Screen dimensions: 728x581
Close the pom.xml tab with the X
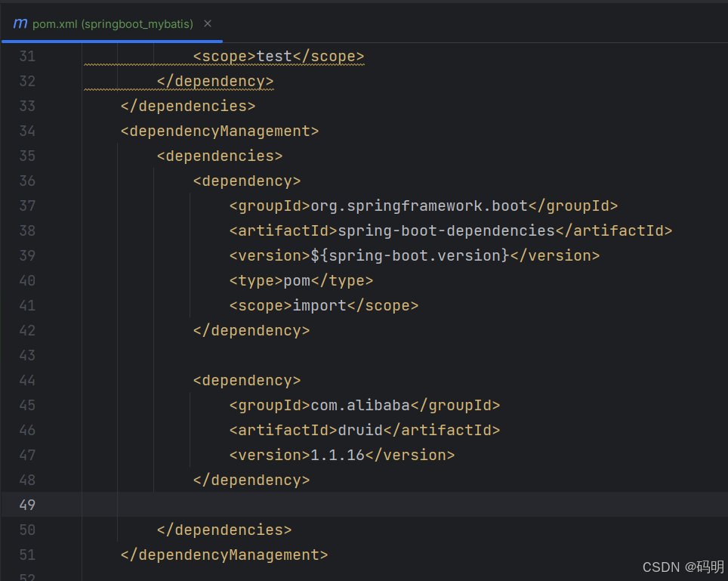pyautogui.click(x=207, y=23)
